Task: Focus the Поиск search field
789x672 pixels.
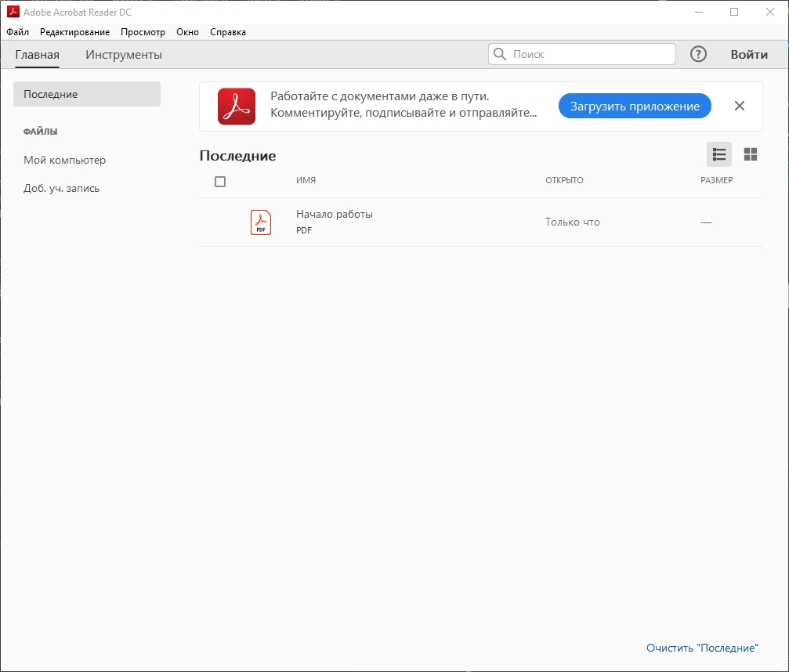Action: click(581, 54)
